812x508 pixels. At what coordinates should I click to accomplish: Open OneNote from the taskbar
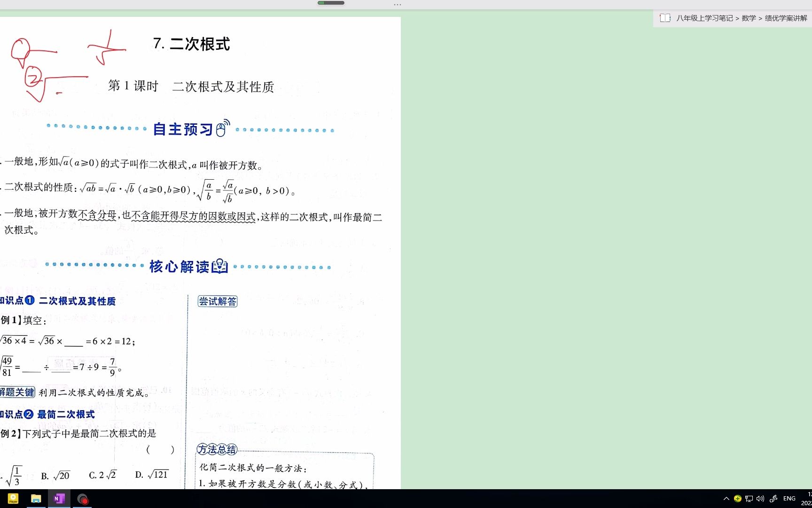coord(59,499)
